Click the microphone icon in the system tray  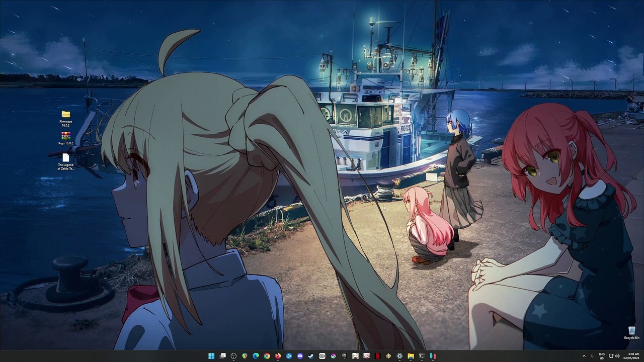(x=592, y=356)
